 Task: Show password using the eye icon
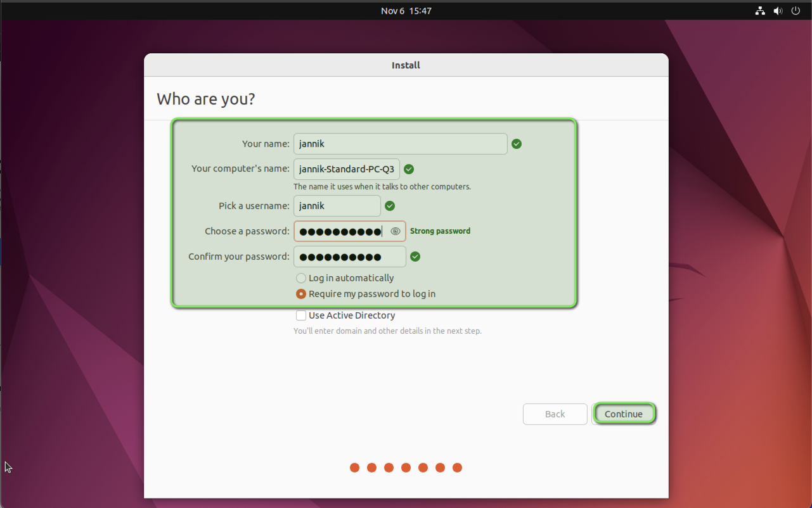click(x=396, y=231)
